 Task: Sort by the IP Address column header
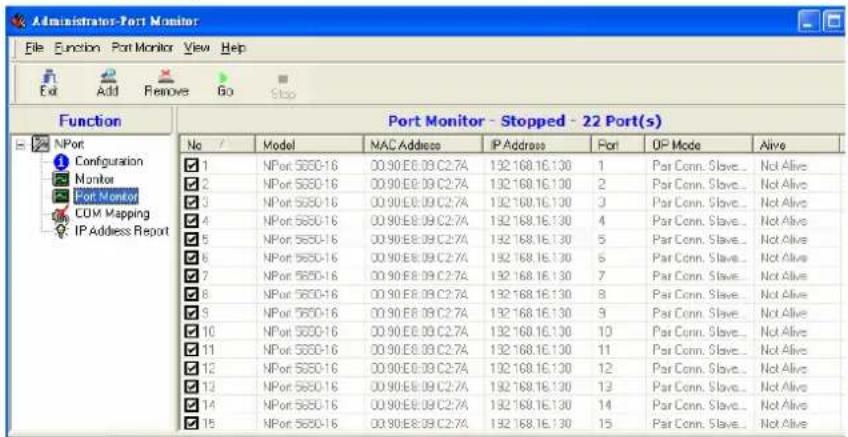click(x=536, y=145)
